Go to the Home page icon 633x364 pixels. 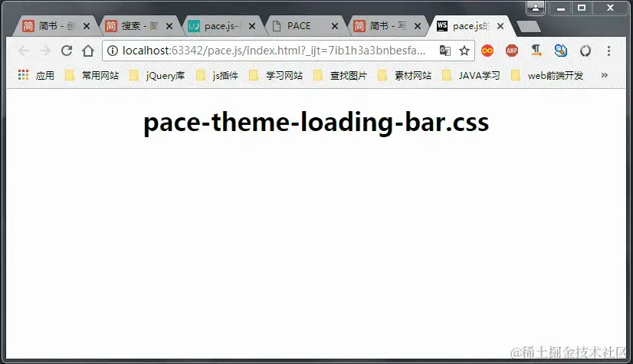point(88,51)
